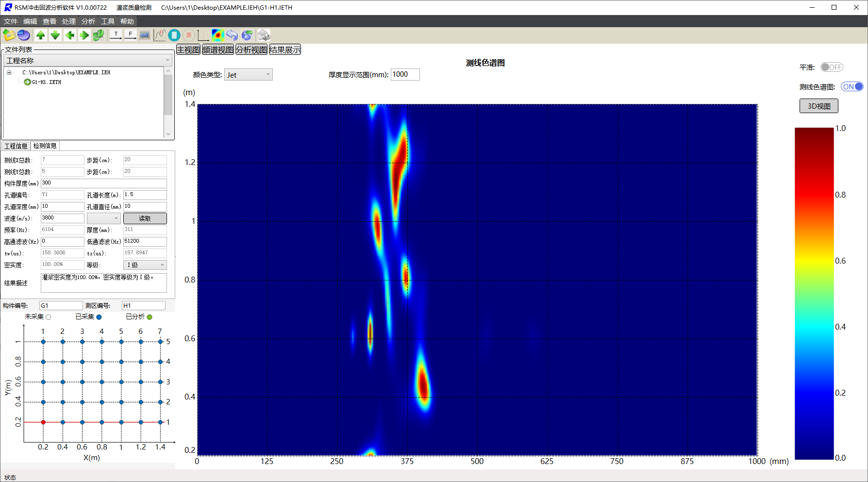Screen dimensions: 868x482
Task: Click the 孔道直径 input field
Action: (145, 207)
